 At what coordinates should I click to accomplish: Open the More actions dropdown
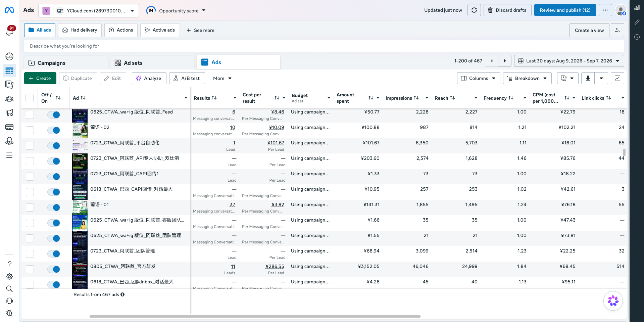(x=222, y=78)
